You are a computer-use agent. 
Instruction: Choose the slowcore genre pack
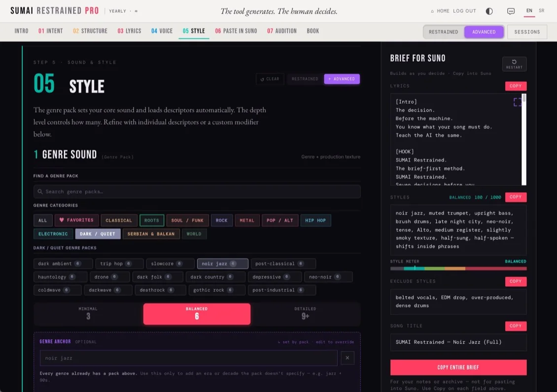click(x=170, y=264)
